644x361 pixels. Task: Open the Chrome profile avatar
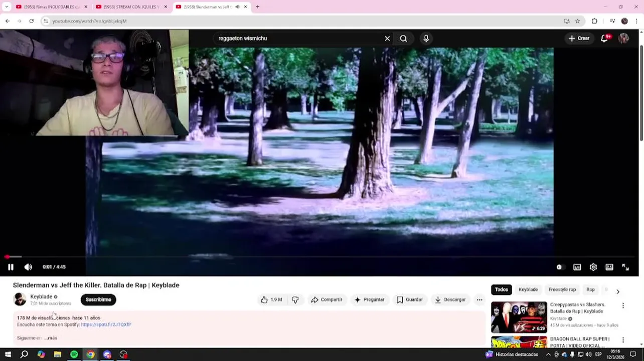pos(624,21)
